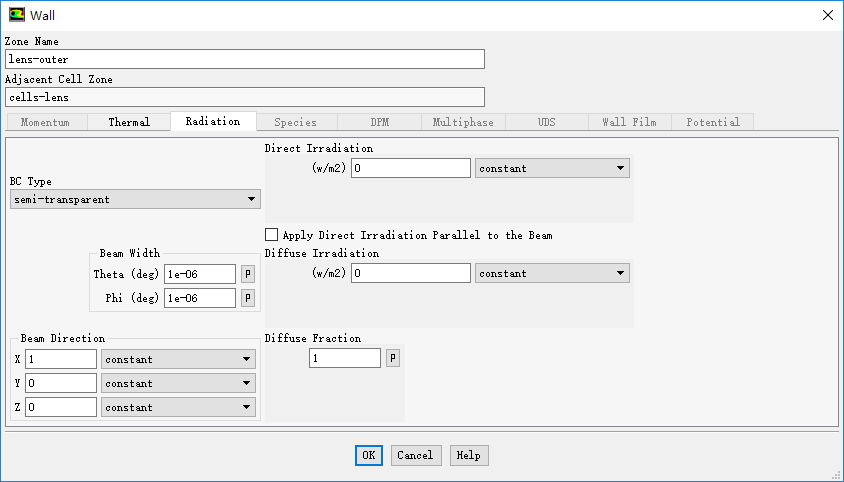This screenshot has width=844, height=482.
Task: Click the Phi parameter P button
Action: pyautogui.click(x=247, y=298)
